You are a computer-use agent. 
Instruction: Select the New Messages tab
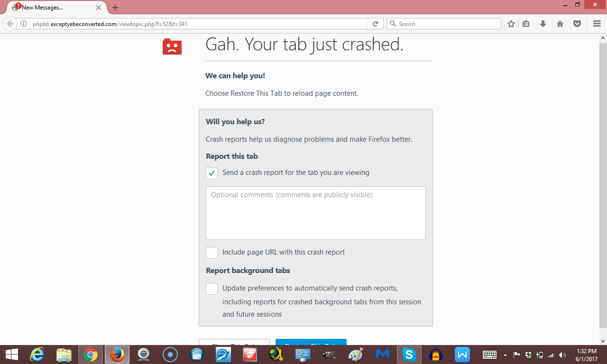point(52,8)
